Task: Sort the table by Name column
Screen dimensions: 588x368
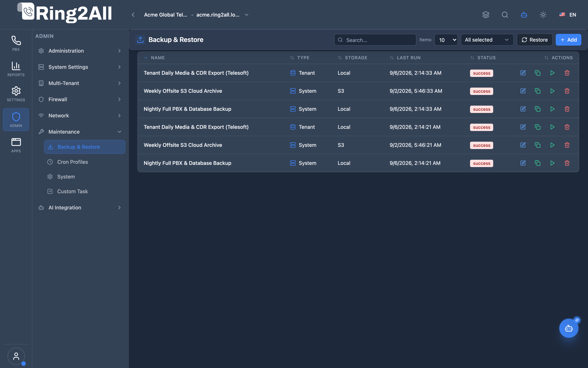Action: pos(155,58)
